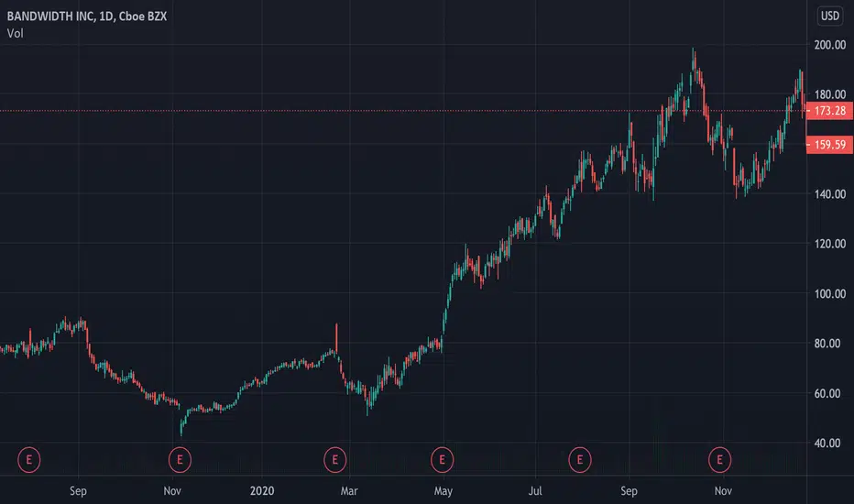The height and width of the screenshot is (504, 854).
Task: Open the earnings marker before Mar 2020
Action: tap(335, 460)
